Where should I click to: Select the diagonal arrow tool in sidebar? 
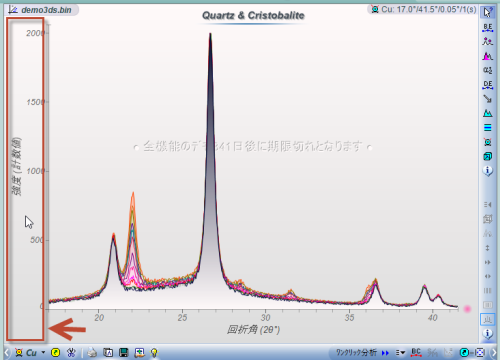[488, 99]
